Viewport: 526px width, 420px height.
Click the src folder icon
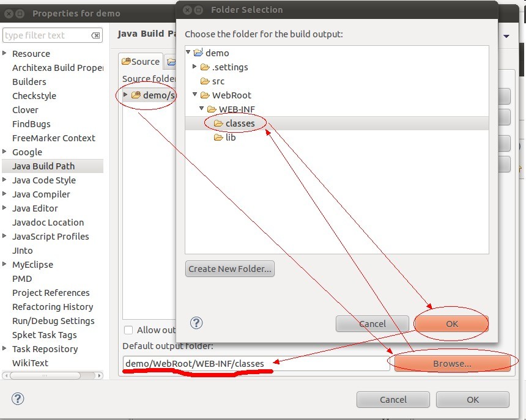(205, 81)
